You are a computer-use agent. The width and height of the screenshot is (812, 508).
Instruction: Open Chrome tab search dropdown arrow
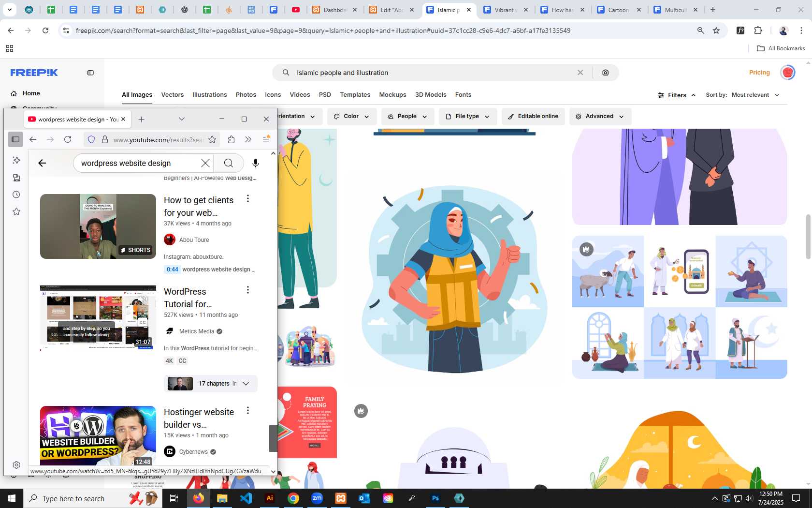(10, 10)
